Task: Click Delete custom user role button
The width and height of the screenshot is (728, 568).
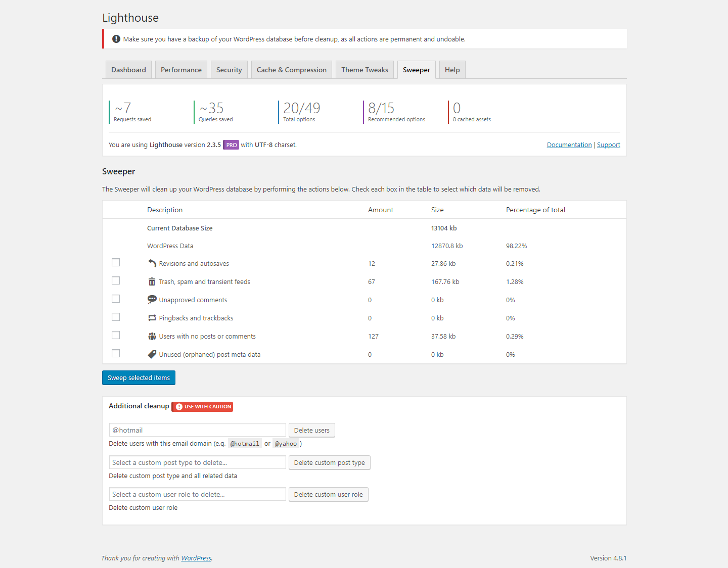Action: [x=329, y=495]
